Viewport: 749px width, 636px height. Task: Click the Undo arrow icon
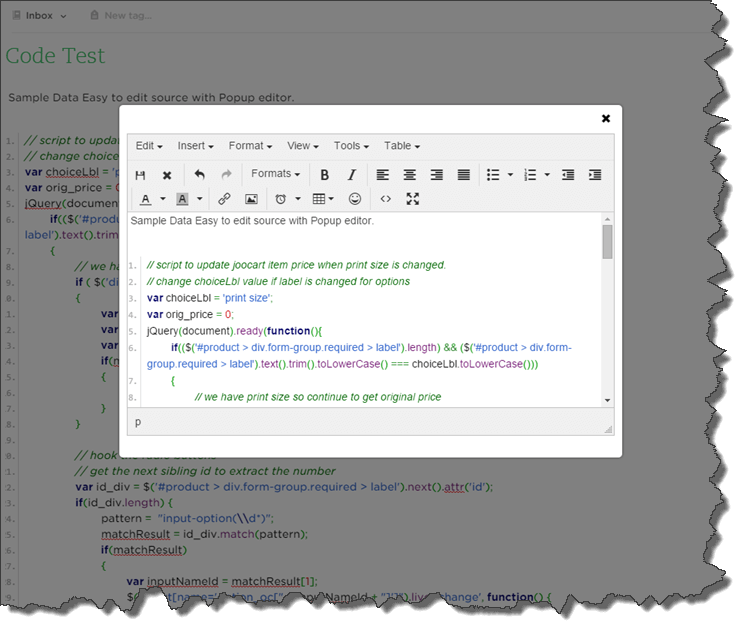click(x=199, y=174)
